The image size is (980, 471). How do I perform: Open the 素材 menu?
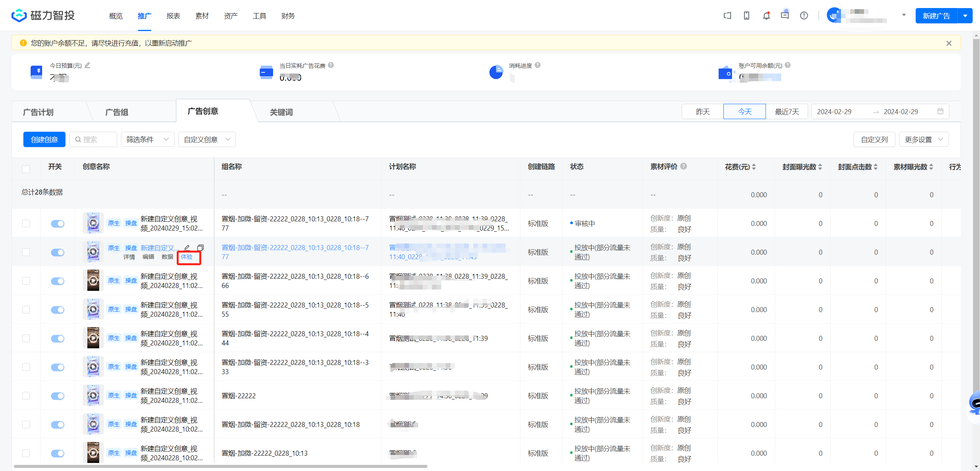coord(202,16)
